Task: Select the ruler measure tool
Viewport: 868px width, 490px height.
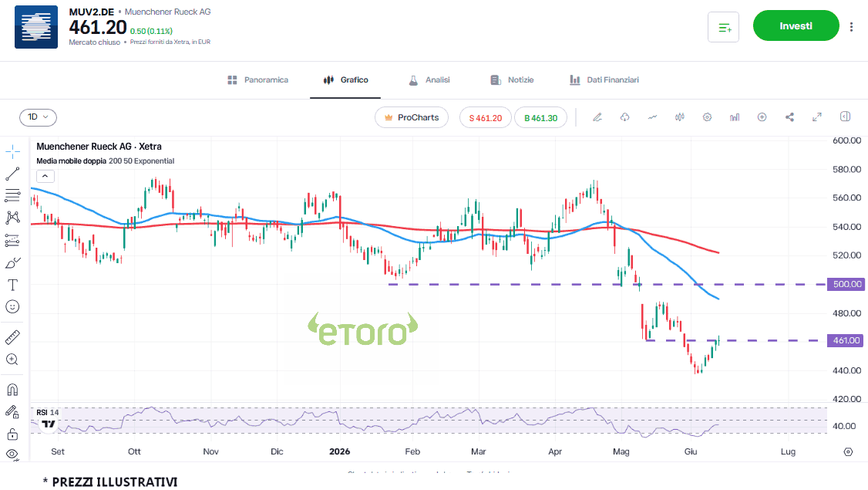Action: click(x=12, y=337)
